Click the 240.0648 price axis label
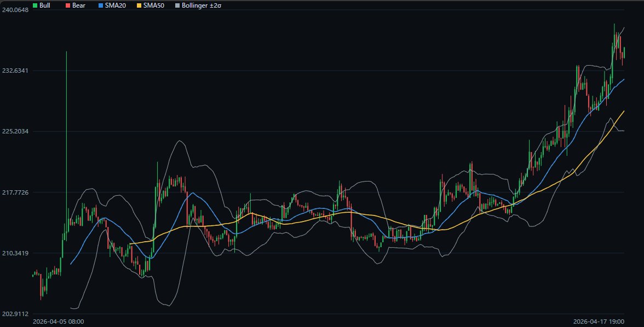644x327 pixels. tap(15, 10)
